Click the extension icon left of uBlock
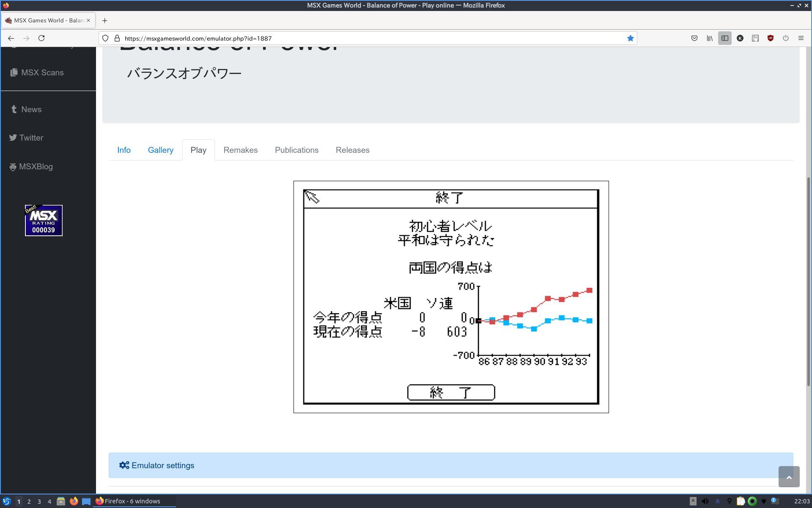The width and height of the screenshot is (812, 508). pyautogui.click(x=755, y=38)
